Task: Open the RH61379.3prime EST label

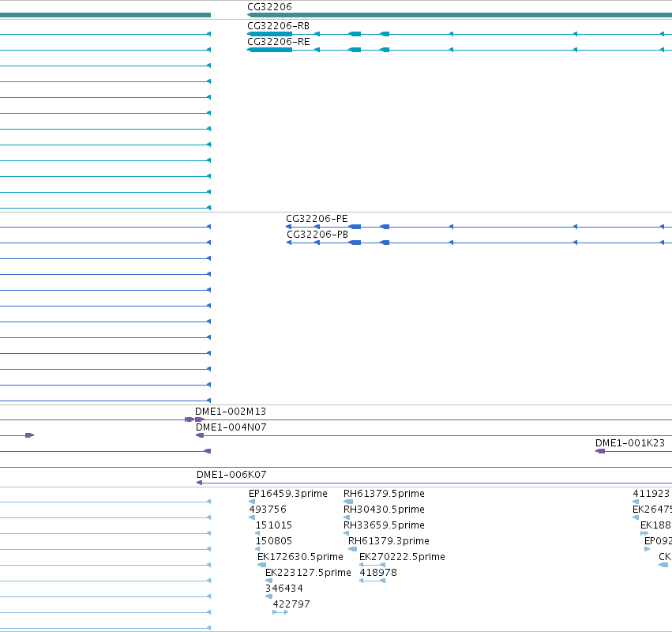Action: (389, 541)
